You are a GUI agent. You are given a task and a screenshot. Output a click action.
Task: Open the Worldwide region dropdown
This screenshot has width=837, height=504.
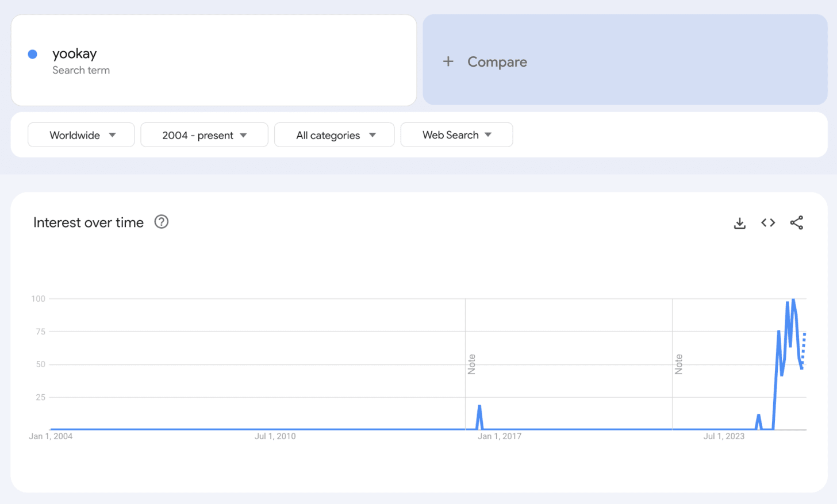81,135
